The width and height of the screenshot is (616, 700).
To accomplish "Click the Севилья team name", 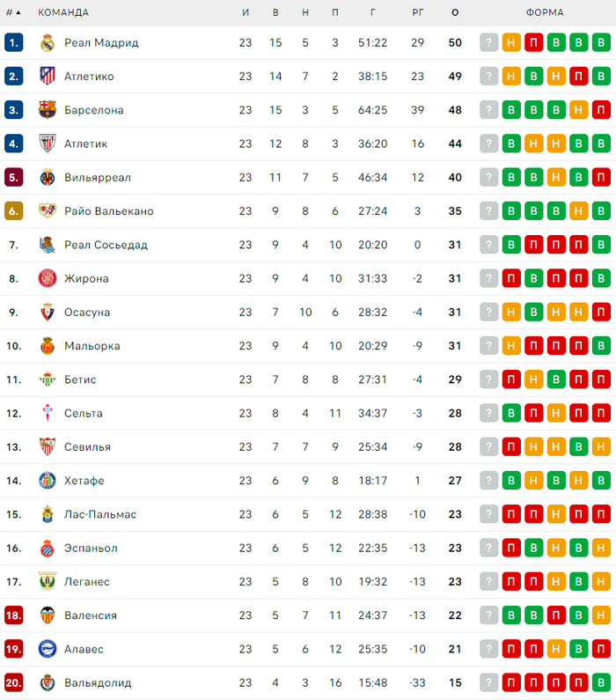I will (87, 446).
